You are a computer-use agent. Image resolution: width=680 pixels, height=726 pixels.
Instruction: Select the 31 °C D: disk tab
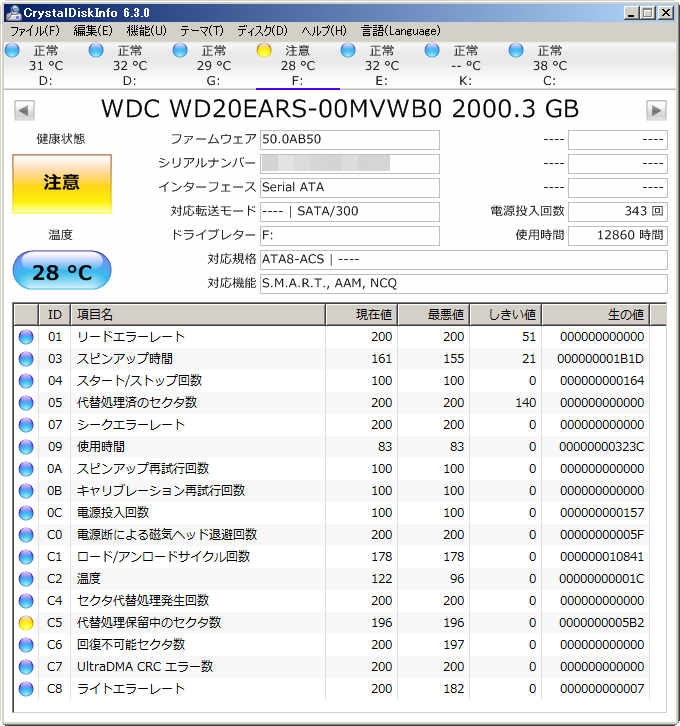point(46,65)
